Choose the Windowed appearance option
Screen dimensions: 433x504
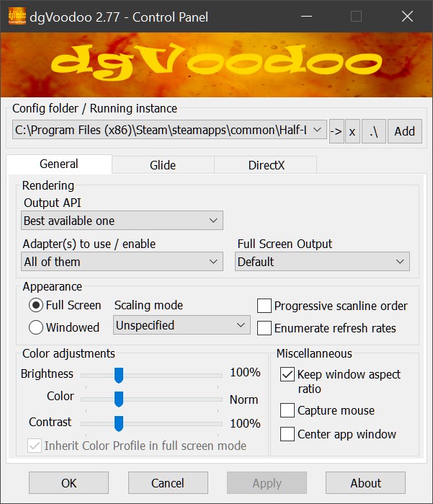coord(36,327)
